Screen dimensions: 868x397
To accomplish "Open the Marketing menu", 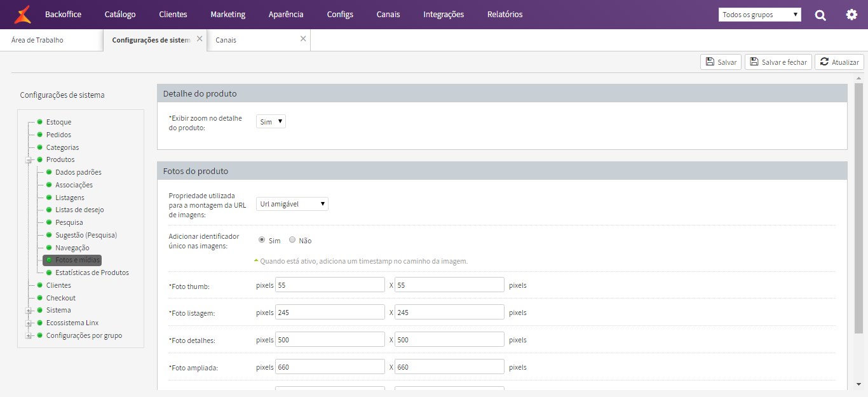I will (227, 14).
